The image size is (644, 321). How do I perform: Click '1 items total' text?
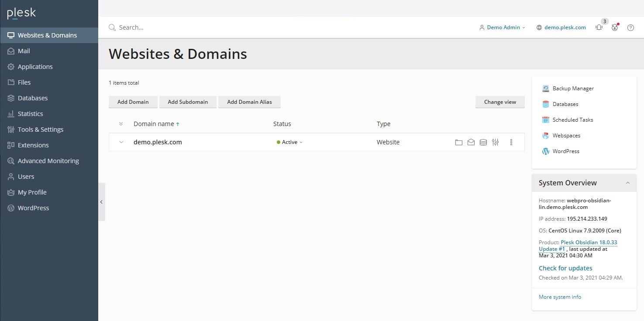coord(124,83)
